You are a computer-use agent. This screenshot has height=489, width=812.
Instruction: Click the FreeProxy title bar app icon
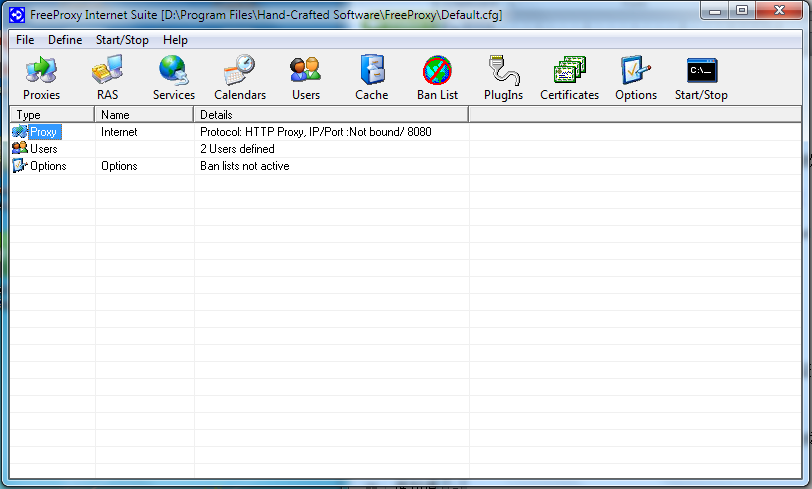(17, 15)
